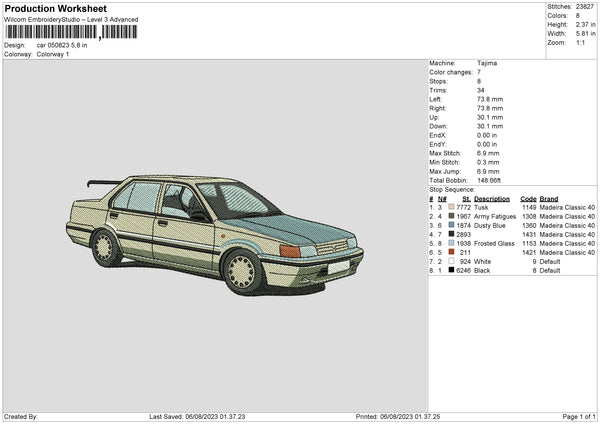Click the White thread color swatch

452,261
